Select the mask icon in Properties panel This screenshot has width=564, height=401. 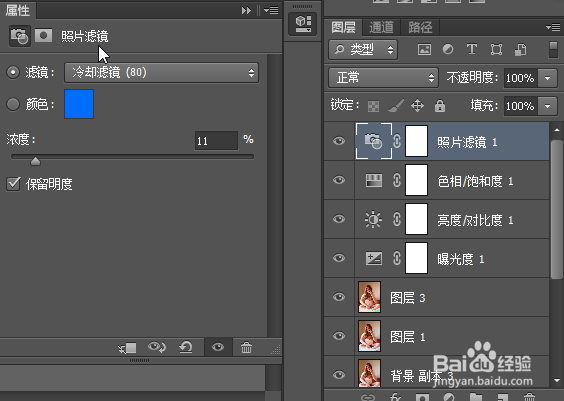(x=44, y=36)
